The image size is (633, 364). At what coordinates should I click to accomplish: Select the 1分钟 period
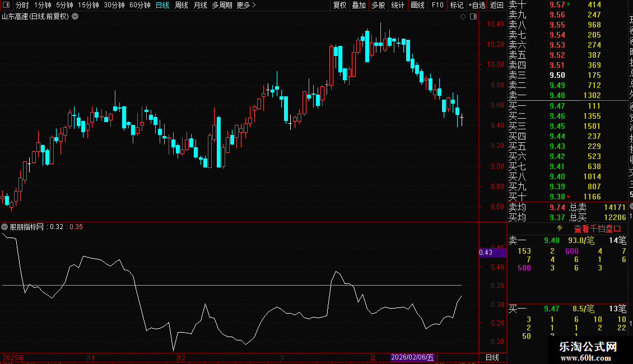point(43,5)
